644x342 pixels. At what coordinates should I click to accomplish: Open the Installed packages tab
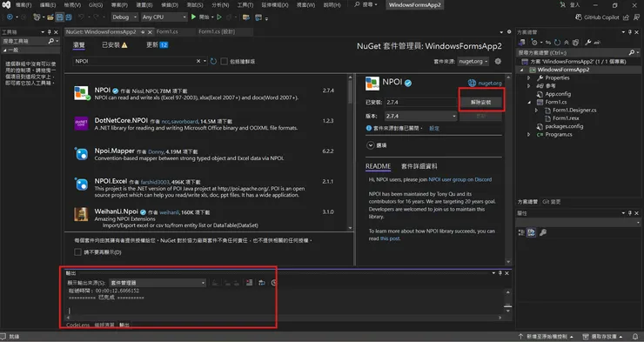pyautogui.click(x=115, y=44)
